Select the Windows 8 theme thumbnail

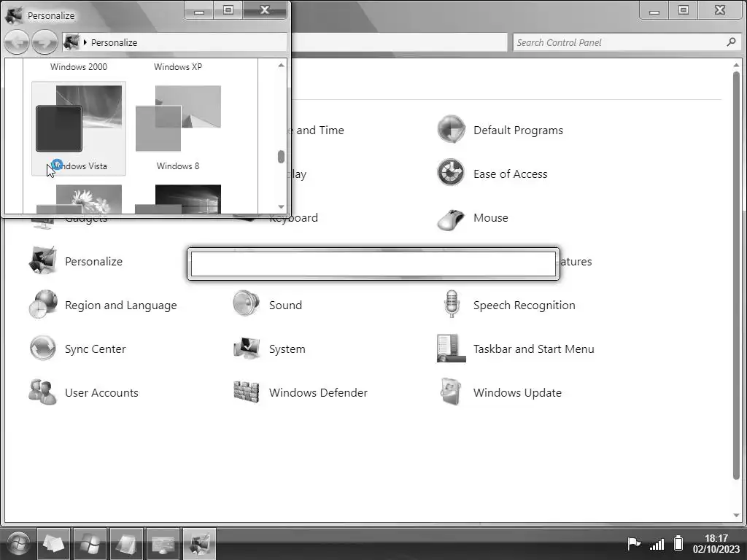178,128
